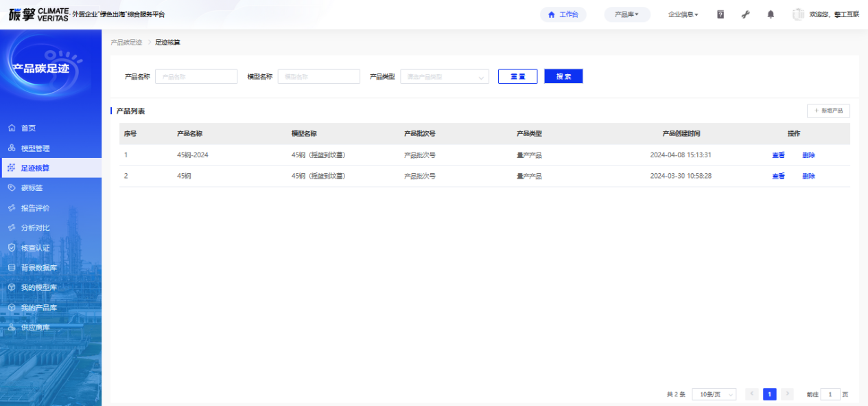Viewport: 868px width, 406px height.
Task: Open the wrench settings icon
Action: click(746, 14)
